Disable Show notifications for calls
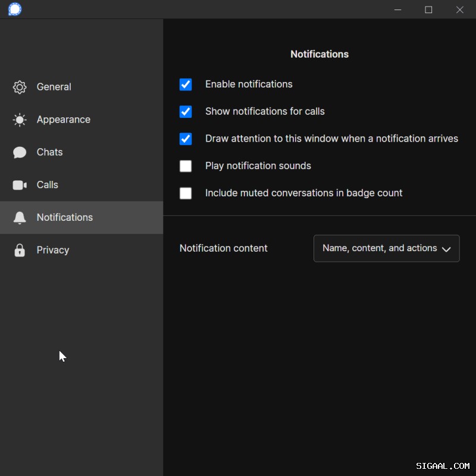The width and height of the screenshot is (476, 476). pyautogui.click(x=186, y=112)
